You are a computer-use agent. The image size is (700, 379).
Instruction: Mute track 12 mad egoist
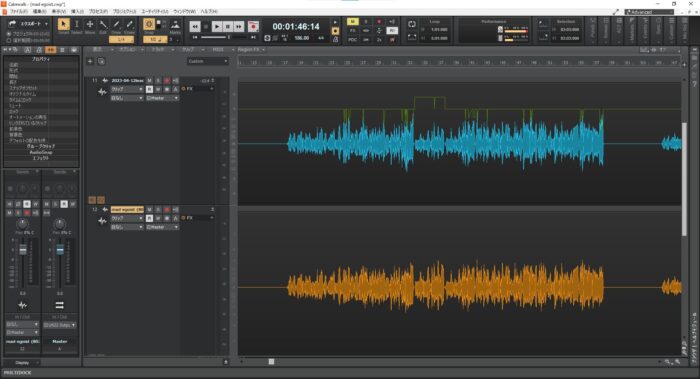pos(150,209)
